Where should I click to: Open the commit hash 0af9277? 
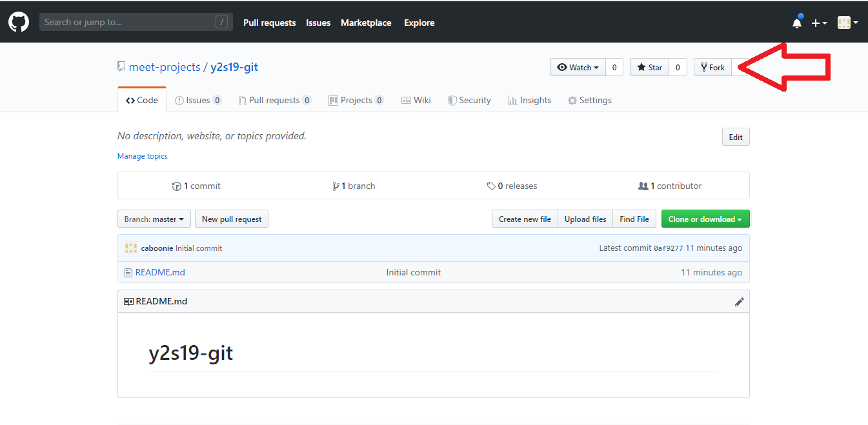coord(668,248)
